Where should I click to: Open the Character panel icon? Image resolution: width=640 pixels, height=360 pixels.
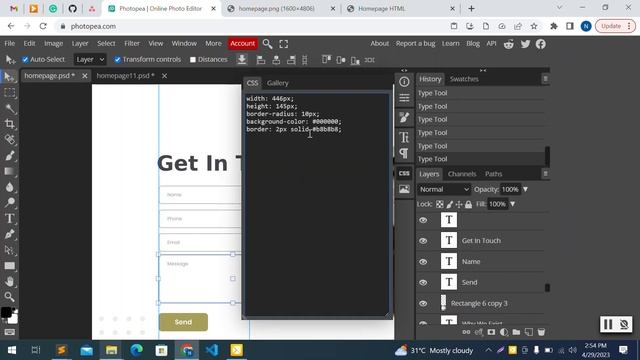(404, 137)
